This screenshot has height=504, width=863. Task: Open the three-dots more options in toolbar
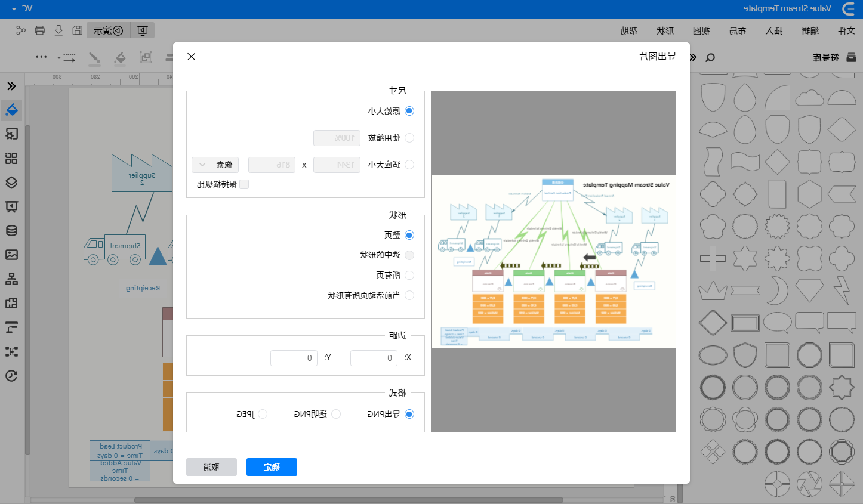point(41,57)
